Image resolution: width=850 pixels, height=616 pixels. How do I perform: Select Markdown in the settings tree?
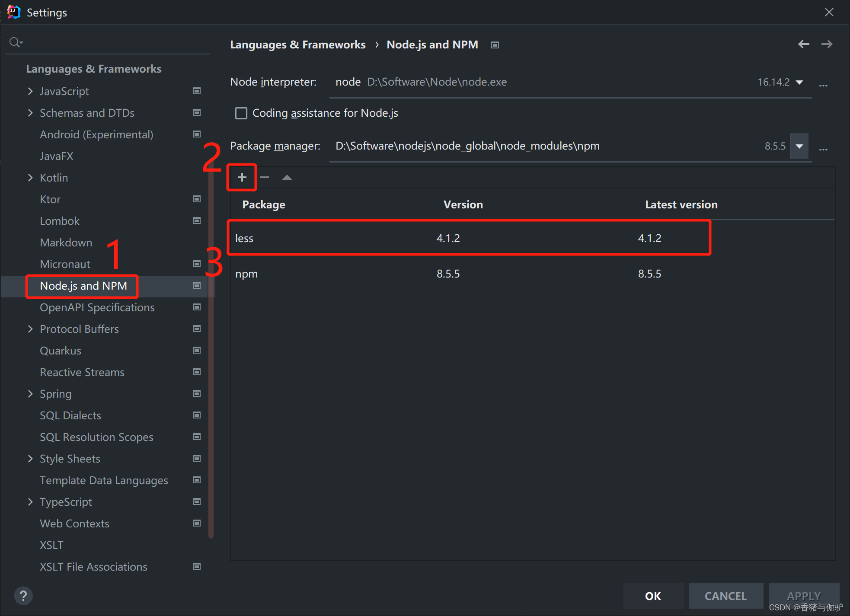pos(66,243)
